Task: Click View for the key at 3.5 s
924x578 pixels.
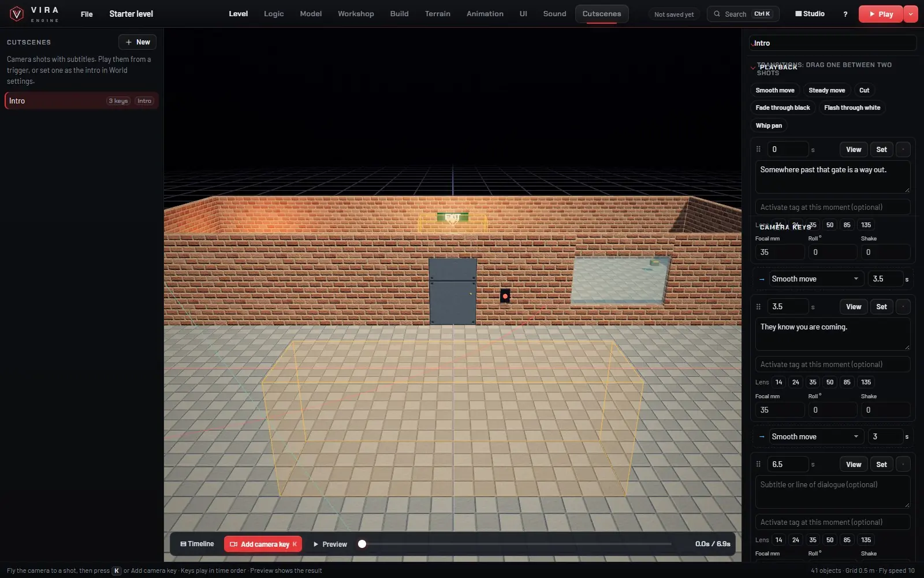Action: point(854,306)
